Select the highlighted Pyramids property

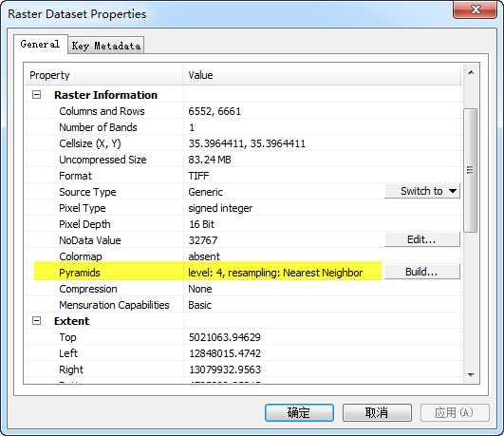coord(80,273)
